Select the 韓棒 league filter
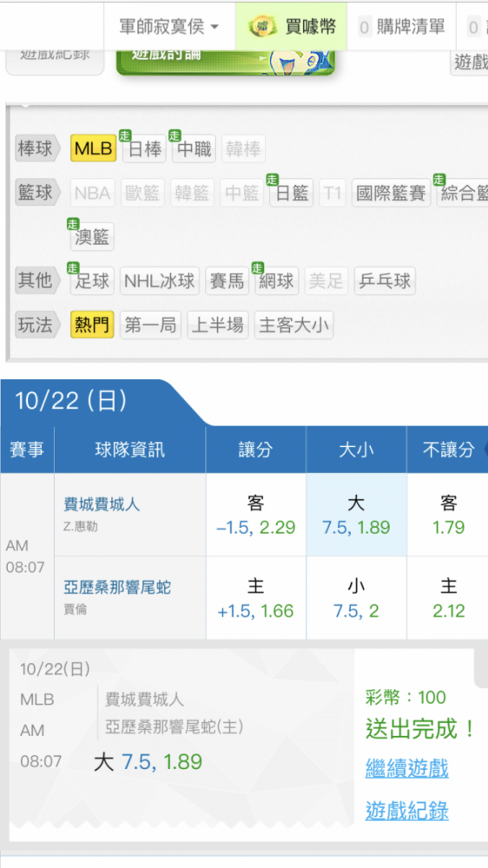Image resolution: width=488 pixels, height=868 pixels. click(x=244, y=149)
